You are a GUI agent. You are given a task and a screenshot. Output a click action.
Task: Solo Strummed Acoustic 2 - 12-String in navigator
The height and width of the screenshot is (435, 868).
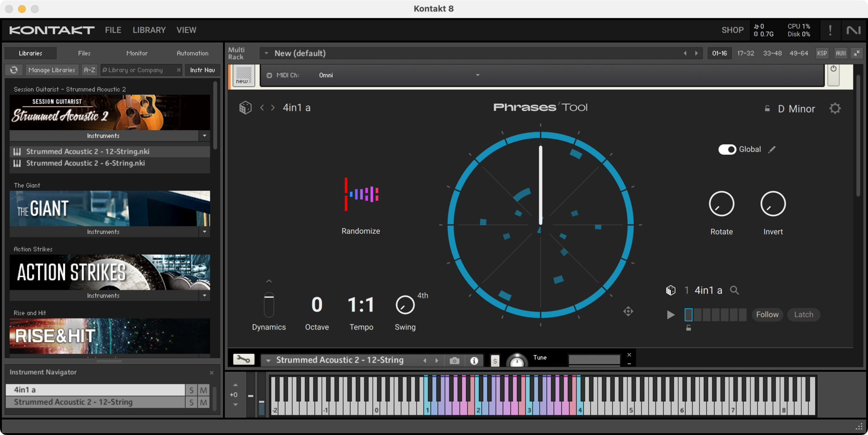[192, 402]
